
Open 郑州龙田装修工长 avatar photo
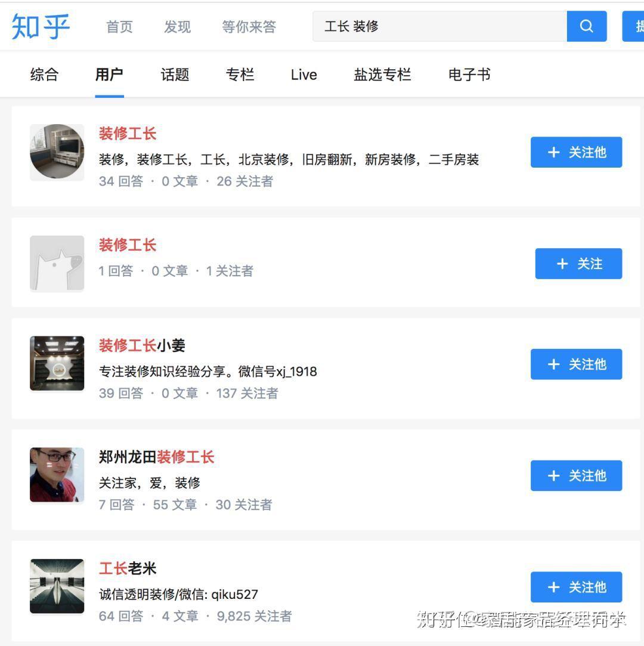(57, 475)
